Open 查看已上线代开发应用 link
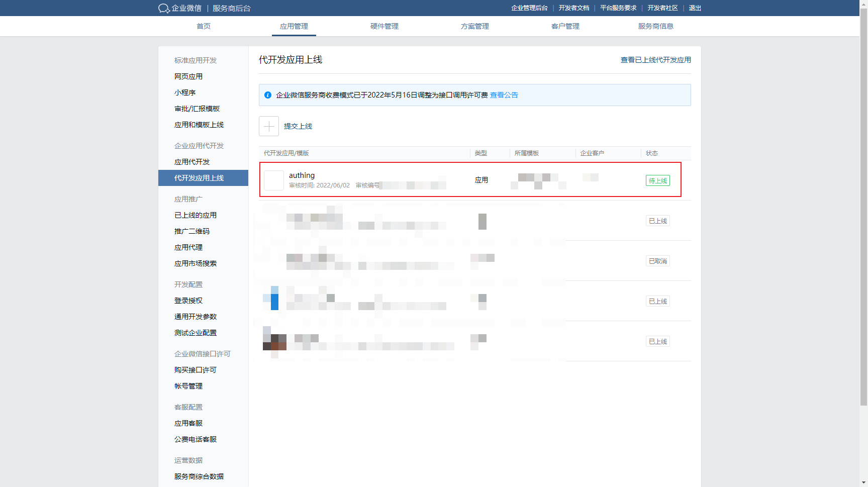Image resolution: width=868 pixels, height=487 pixels. pyautogui.click(x=655, y=60)
